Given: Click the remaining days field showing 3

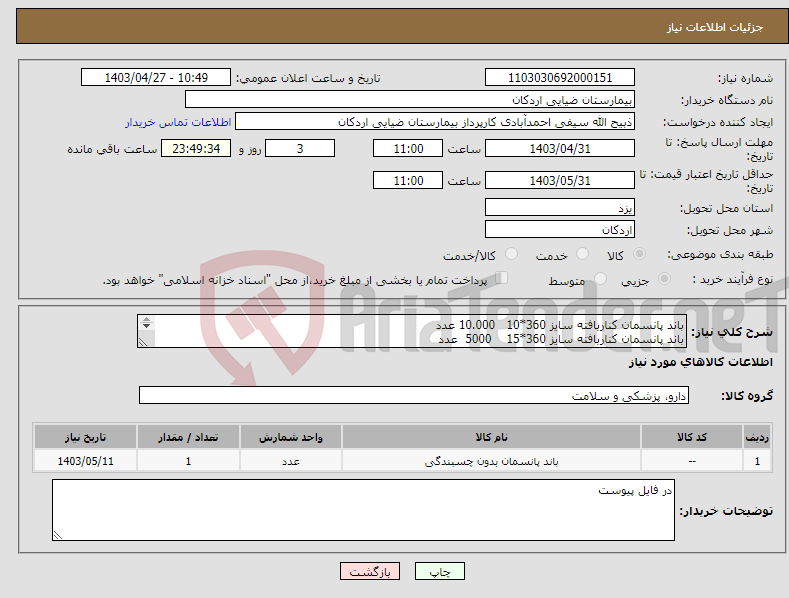Looking at the screenshot, I should (300, 148).
